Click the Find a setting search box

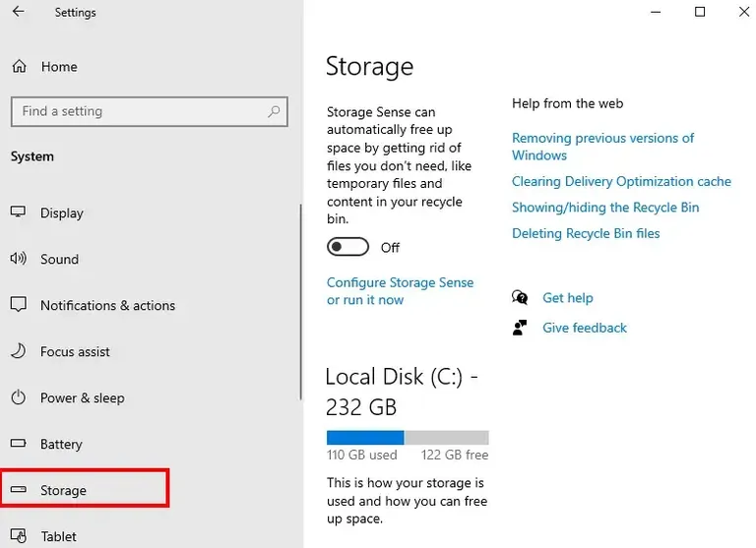[138, 112]
